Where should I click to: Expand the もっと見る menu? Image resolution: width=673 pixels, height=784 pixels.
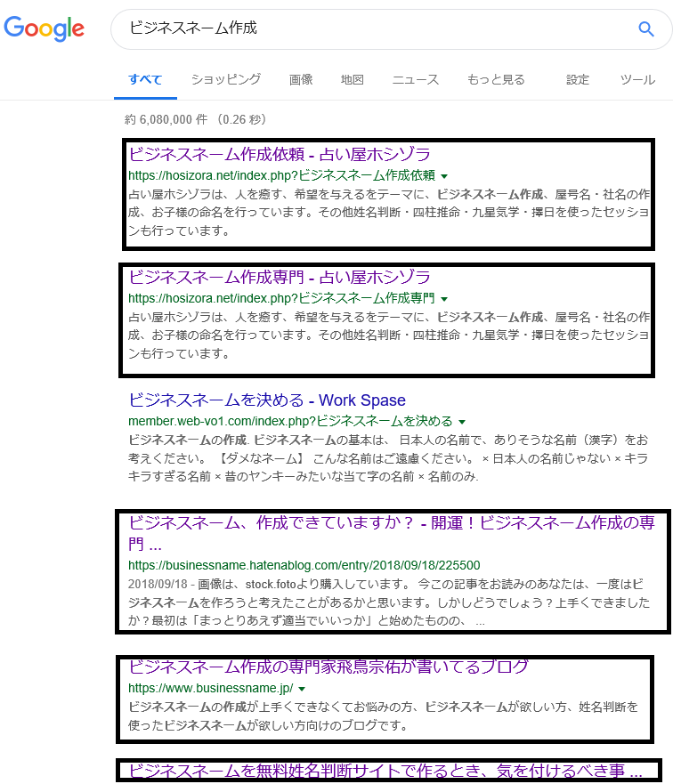tap(496, 79)
